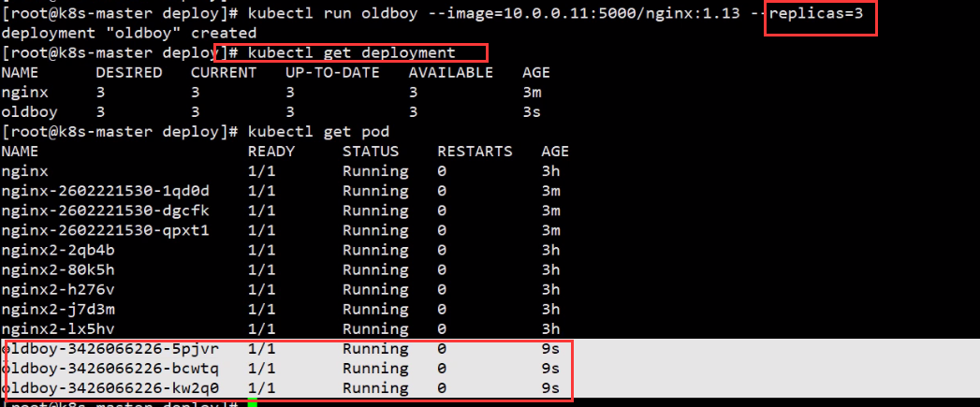
Task: Click the 'STATUS' column header
Action: pos(371,152)
